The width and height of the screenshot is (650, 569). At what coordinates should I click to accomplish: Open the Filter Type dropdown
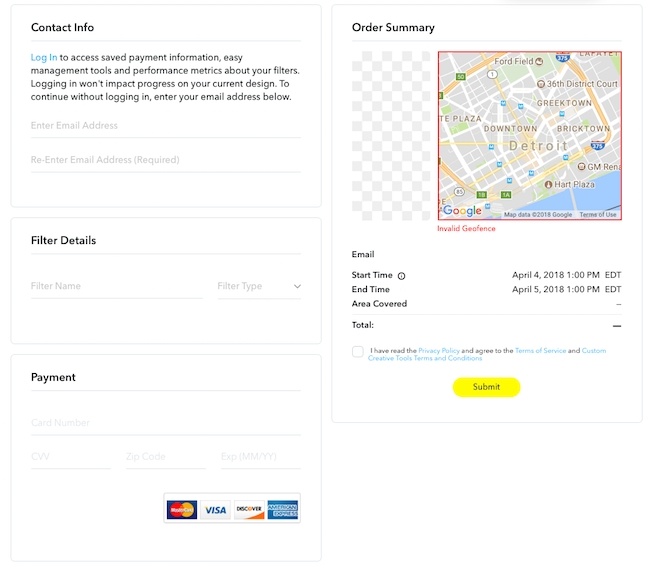(x=259, y=286)
